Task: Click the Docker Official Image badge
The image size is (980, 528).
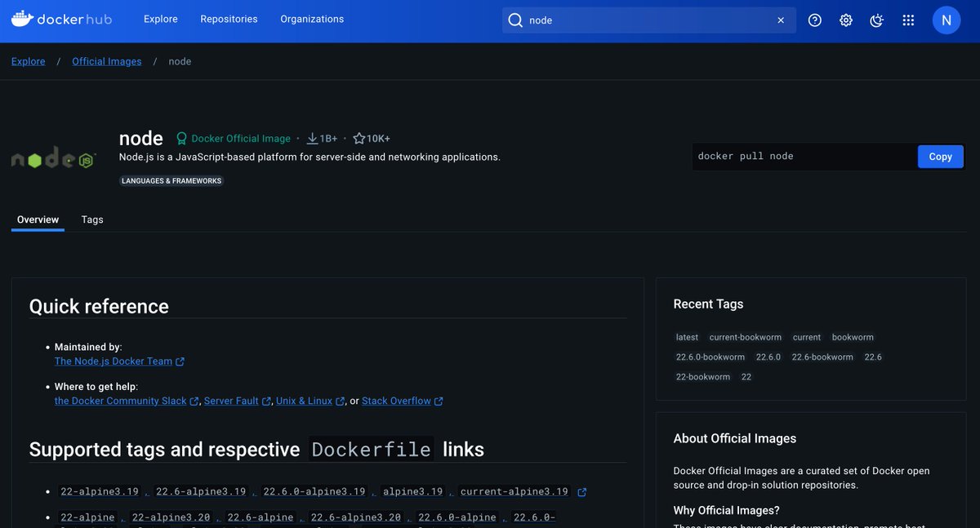Action: [x=234, y=139]
